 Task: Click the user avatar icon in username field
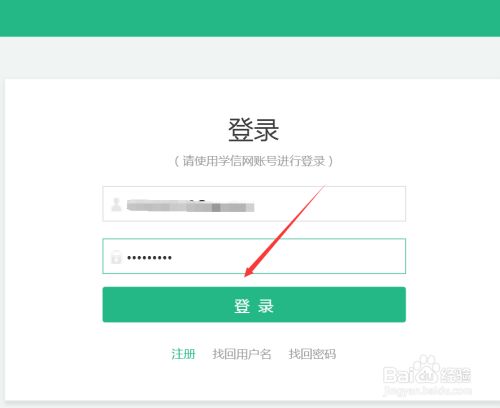(116, 204)
